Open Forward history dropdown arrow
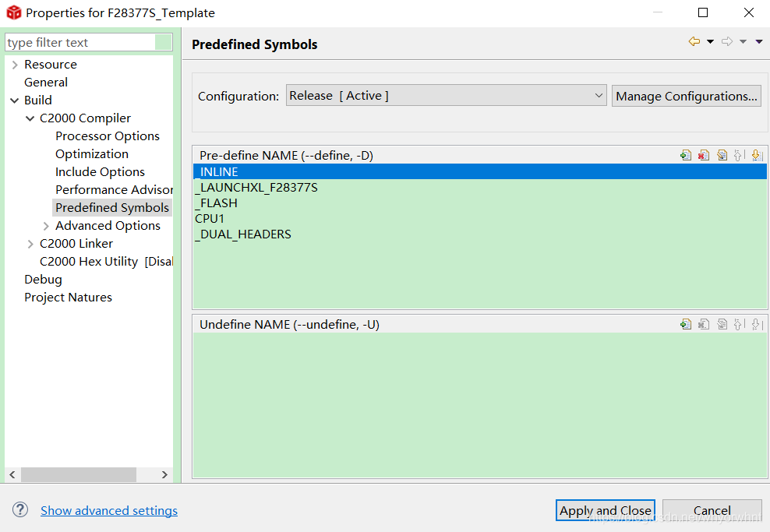Viewport: 770px width, 532px height. [743, 42]
